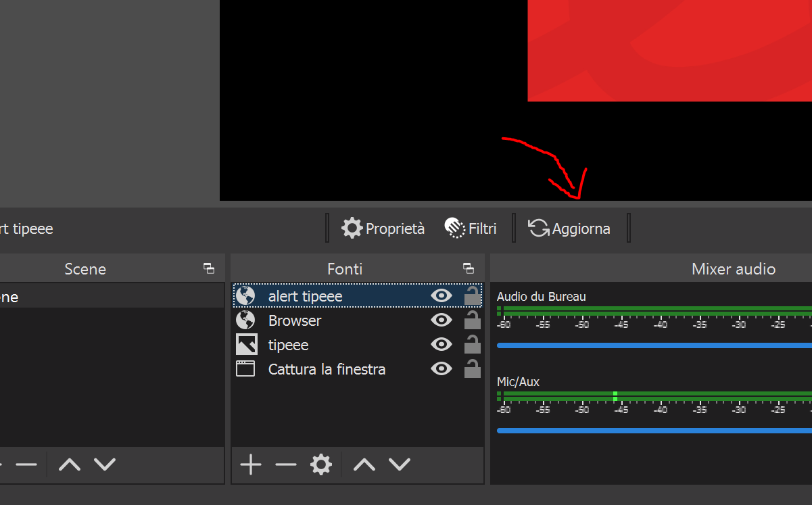Screen dimensions: 812x505
Task: Toggle visibility of Browser source
Action: click(441, 320)
